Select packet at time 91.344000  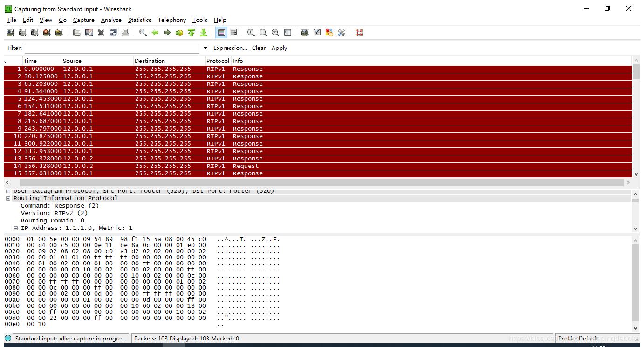click(x=318, y=91)
